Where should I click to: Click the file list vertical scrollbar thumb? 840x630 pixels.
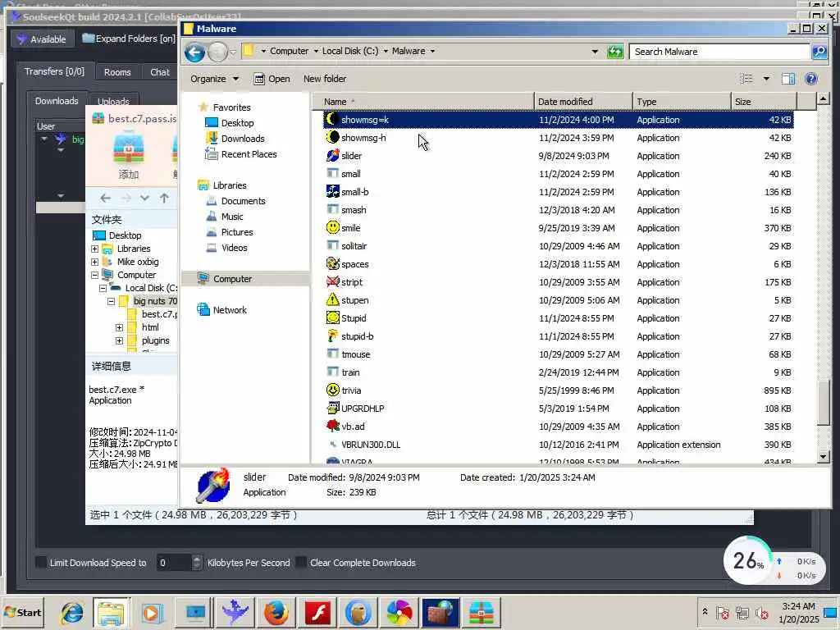tap(823, 403)
